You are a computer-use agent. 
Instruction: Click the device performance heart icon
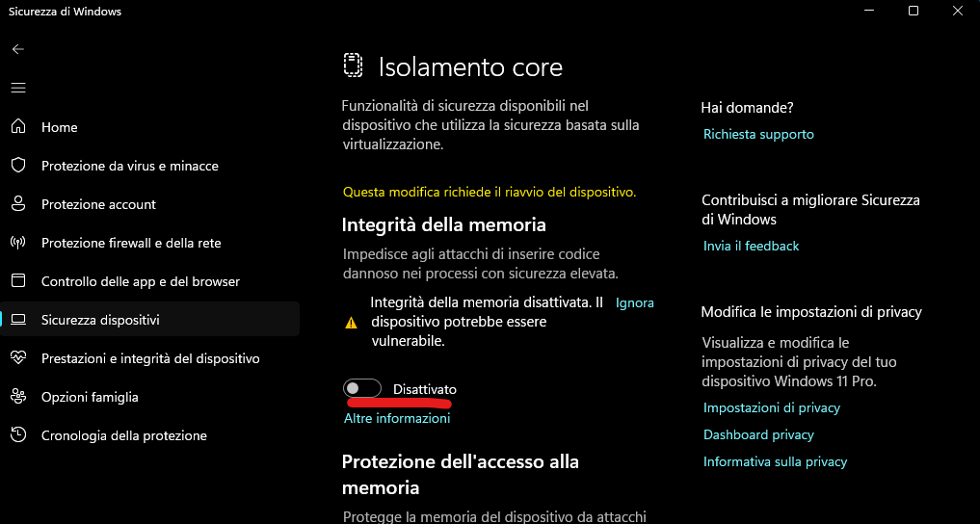[18, 358]
